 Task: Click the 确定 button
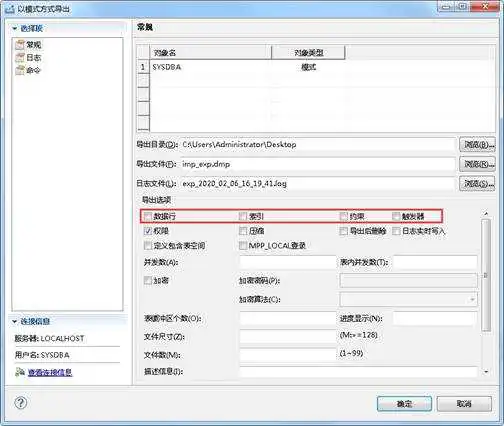(404, 404)
